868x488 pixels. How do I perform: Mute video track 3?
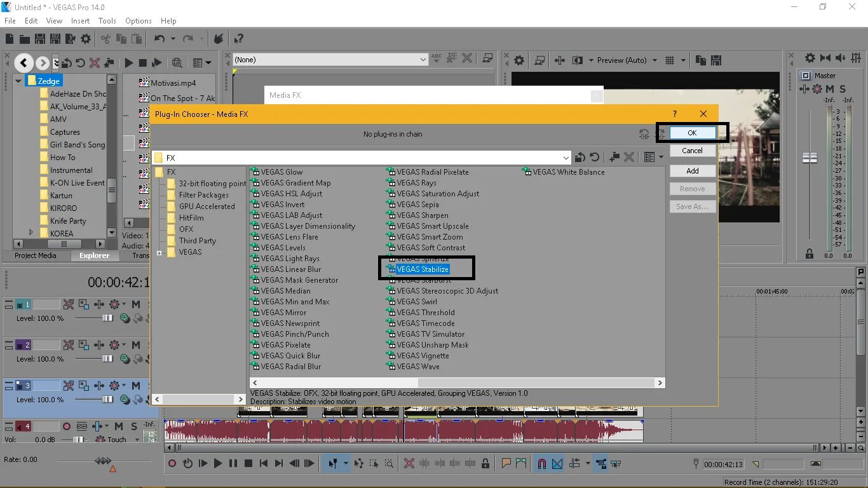[x=135, y=386]
